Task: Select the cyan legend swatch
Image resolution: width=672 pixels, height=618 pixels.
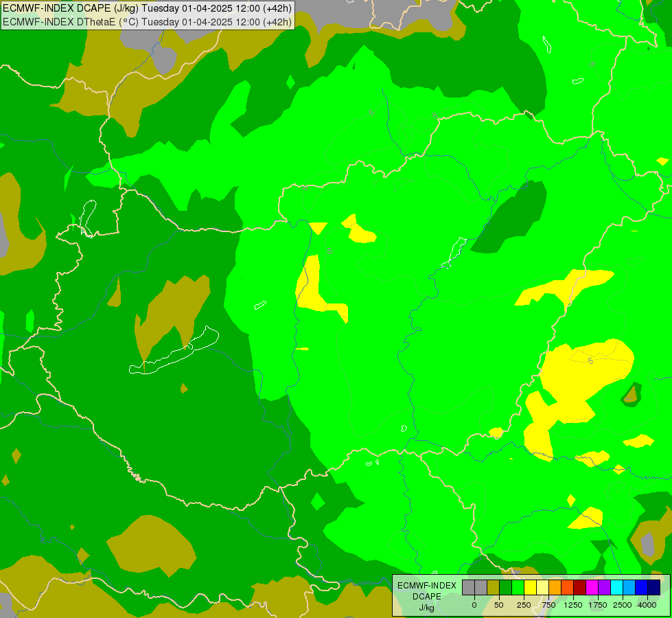Action: pos(616,587)
